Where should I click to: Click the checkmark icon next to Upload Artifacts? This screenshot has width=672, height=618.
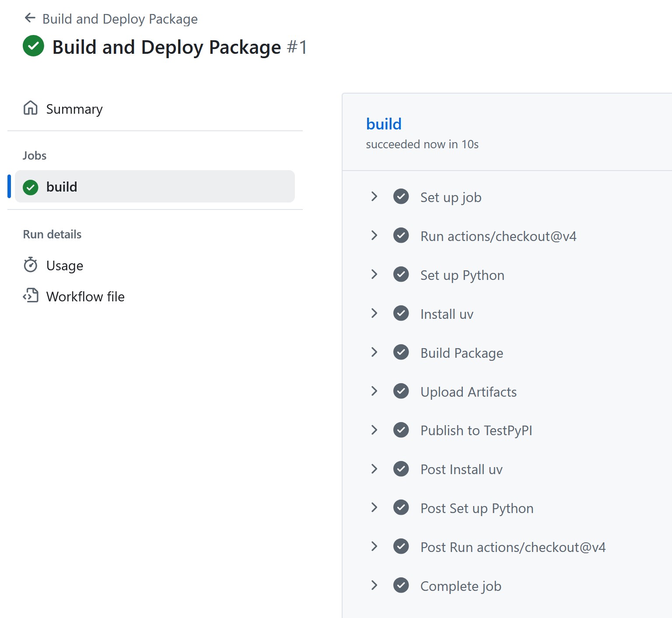[401, 391]
